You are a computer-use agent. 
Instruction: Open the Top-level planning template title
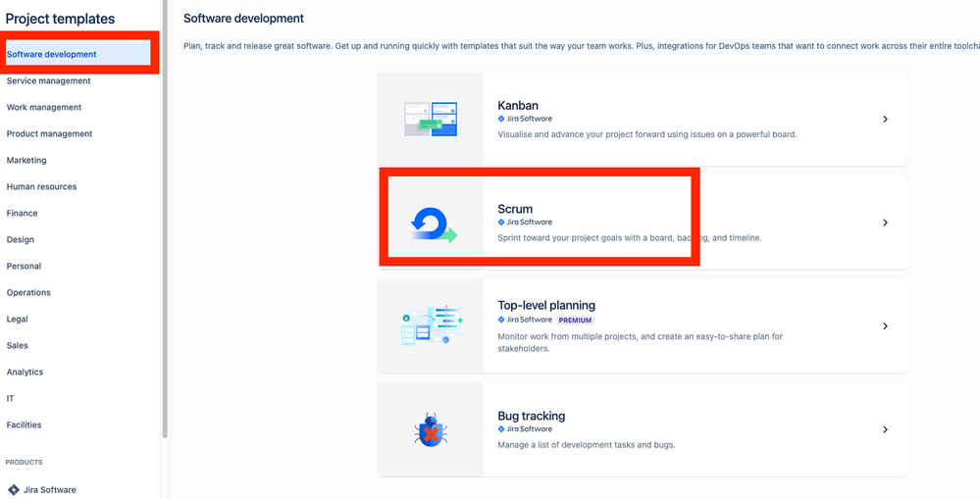point(546,306)
